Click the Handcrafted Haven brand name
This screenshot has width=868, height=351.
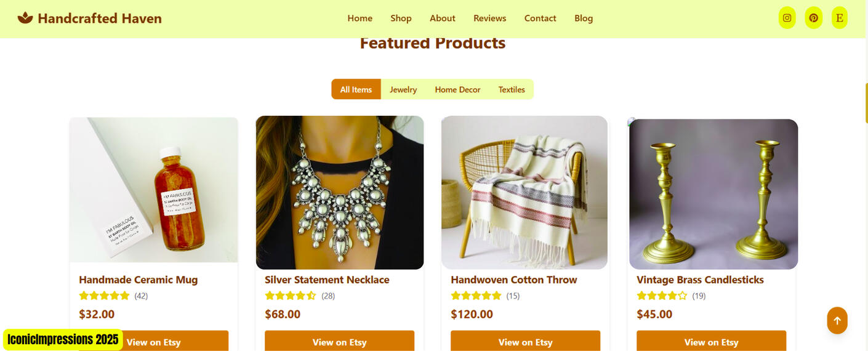click(x=100, y=18)
